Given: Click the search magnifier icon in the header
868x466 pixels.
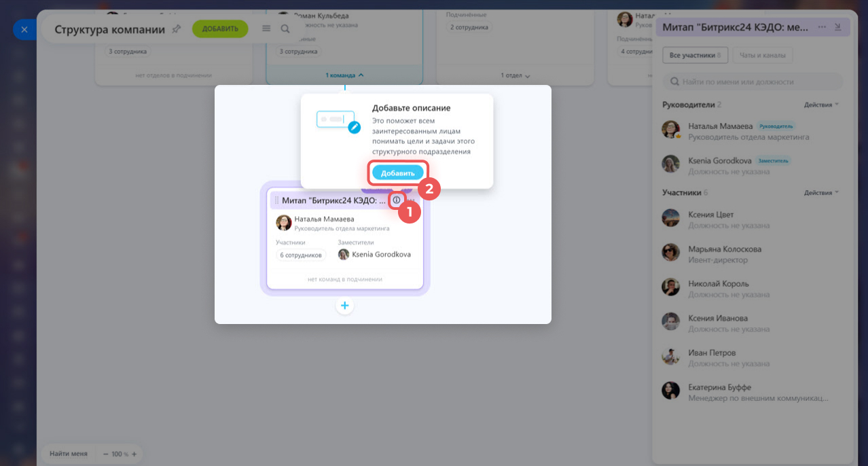Looking at the screenshot, I should click(x=285, y=29).
